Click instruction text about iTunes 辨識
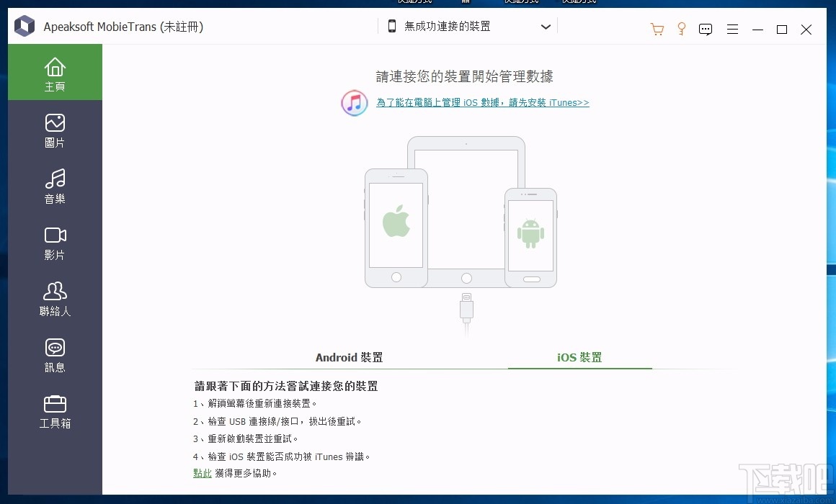 tap(282, 456)
